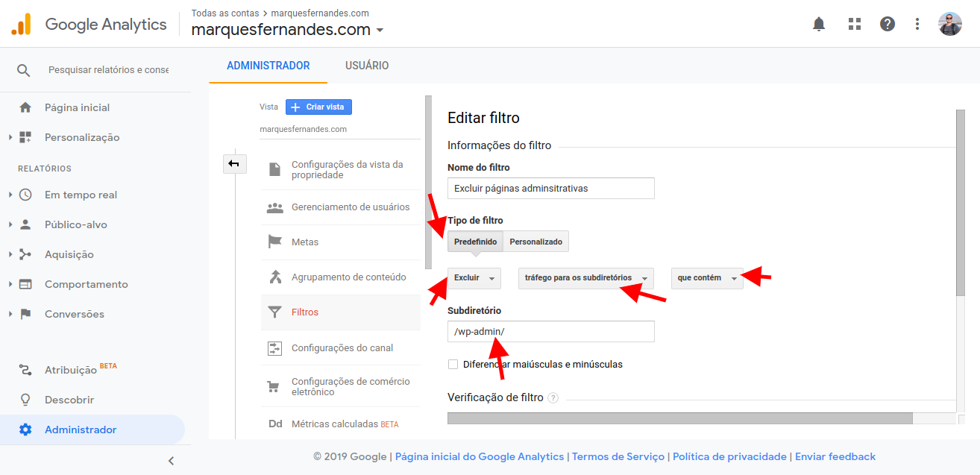980x475 pixels.
Task: Click the Subdiretório input field
Action: pyautogui.click(x=551, y=332)
